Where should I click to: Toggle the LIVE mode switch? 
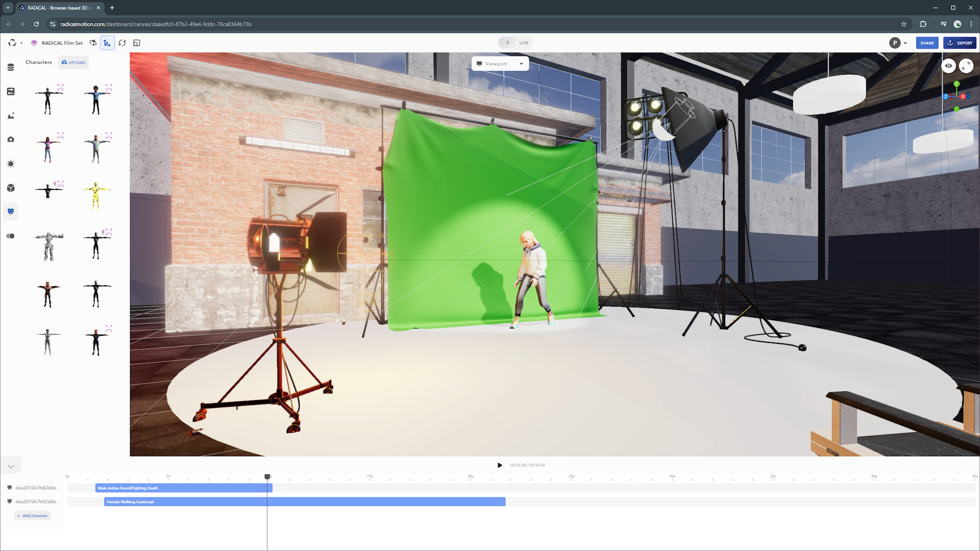pos(515,42)
